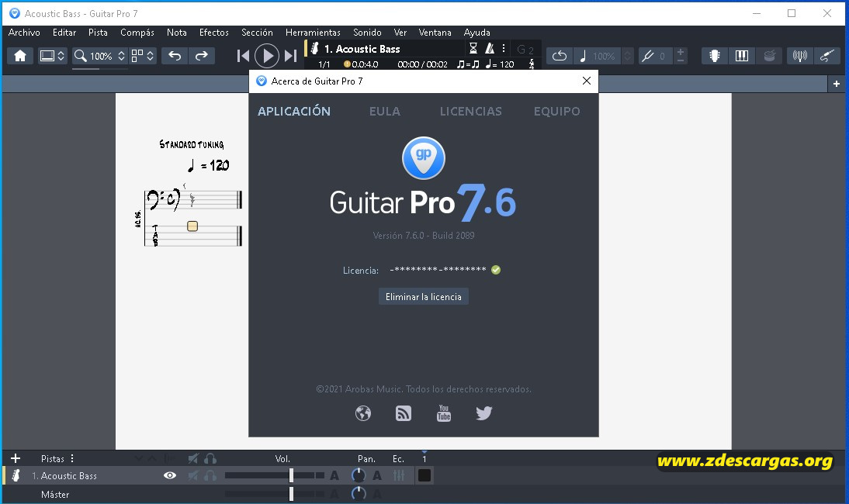The image size is (849, 504).
Task: Switch to the EQUIPO tab
Action: [556, 112]
